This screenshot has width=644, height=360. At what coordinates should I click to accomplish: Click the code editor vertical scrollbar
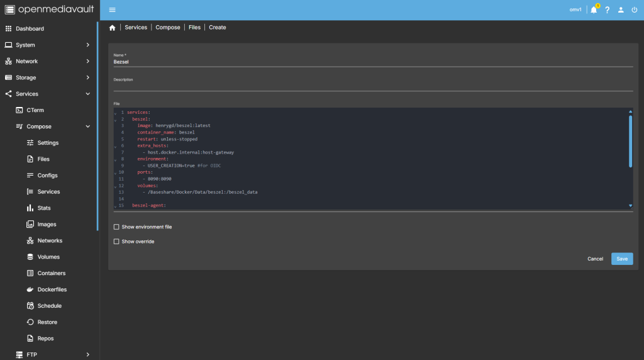click(630, 142)
